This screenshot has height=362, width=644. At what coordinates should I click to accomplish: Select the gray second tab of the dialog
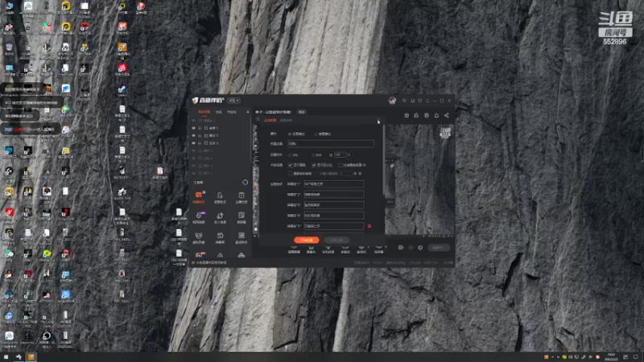pos(286,120)
